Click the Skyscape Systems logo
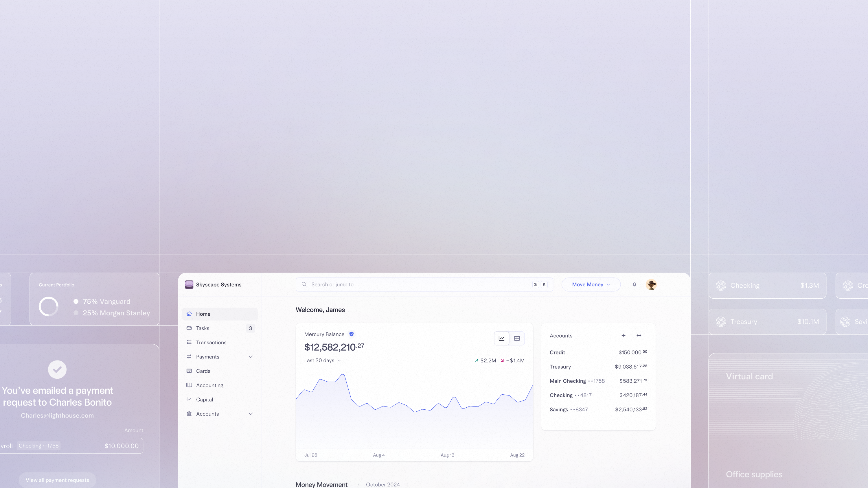 click(x=190, y=284)
